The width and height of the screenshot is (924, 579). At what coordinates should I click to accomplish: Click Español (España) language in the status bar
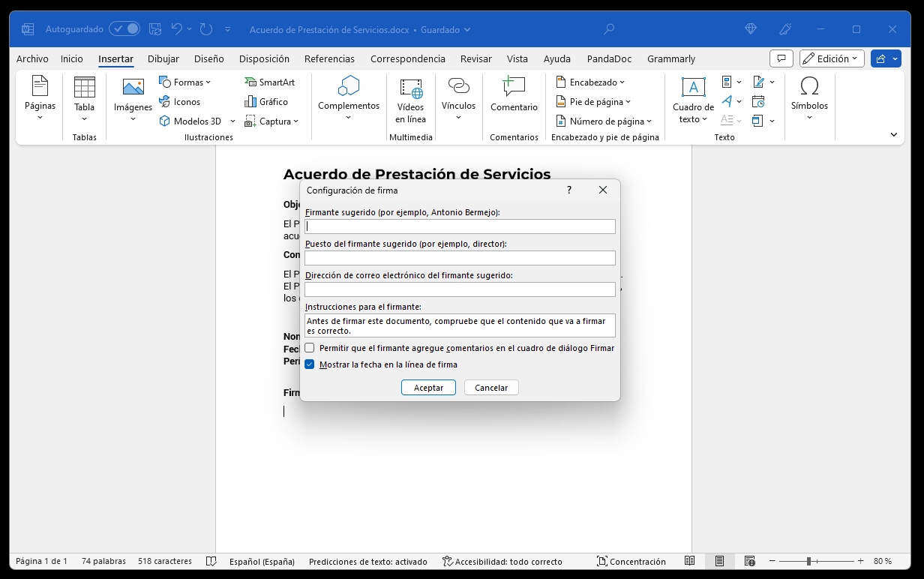[x=262, y=561]
